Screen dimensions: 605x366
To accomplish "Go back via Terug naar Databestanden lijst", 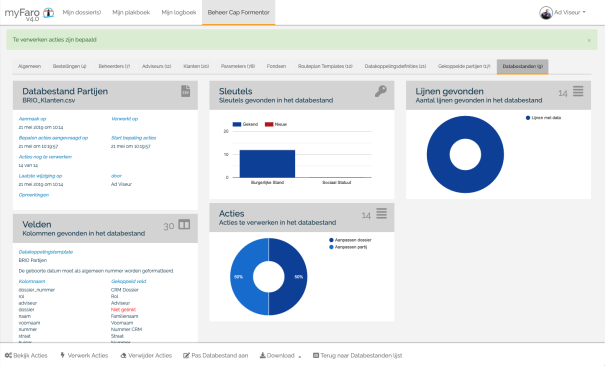I will 357,356.
